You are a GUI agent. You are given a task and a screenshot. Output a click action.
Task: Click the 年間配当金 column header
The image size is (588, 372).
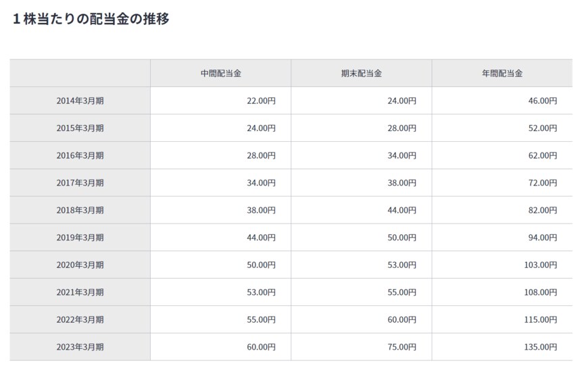coord(501,73)
